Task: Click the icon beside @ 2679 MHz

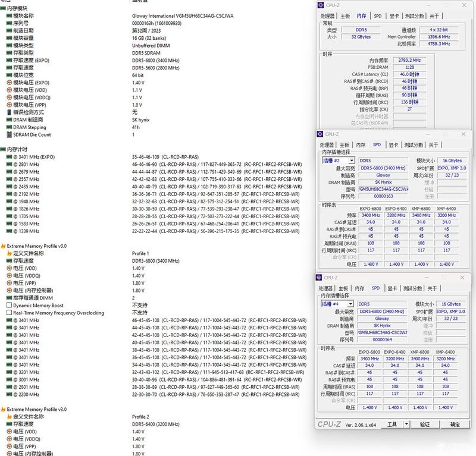Action: 9,172
